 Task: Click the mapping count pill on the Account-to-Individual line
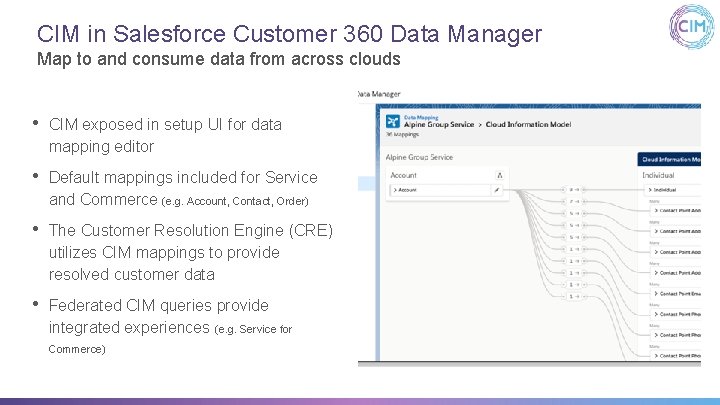click(574, 190)
